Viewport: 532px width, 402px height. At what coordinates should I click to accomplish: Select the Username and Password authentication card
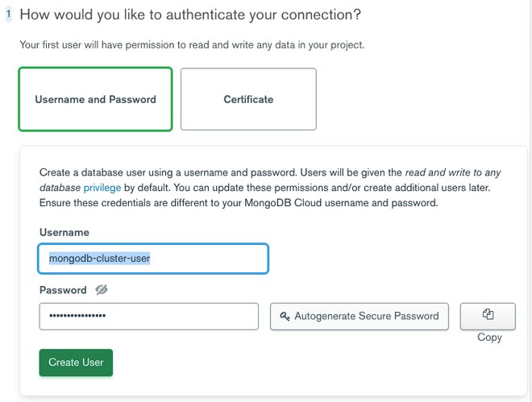click(95, 99)
